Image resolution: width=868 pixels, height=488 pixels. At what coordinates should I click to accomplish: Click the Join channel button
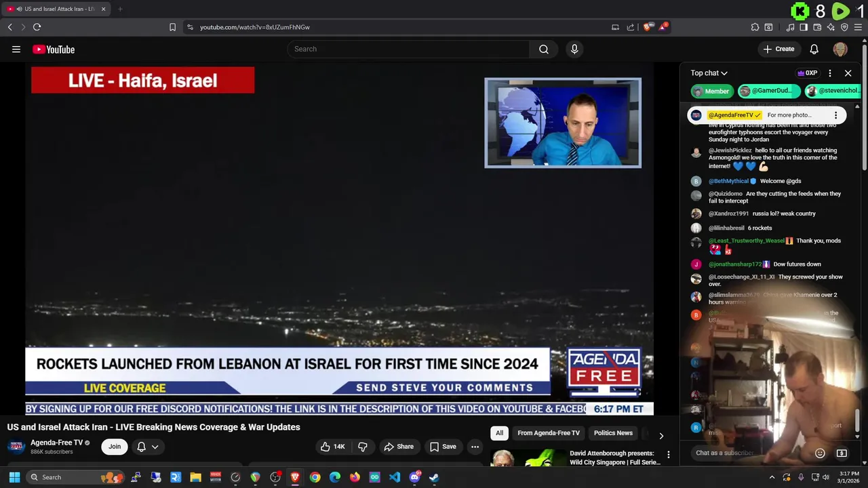115,447
